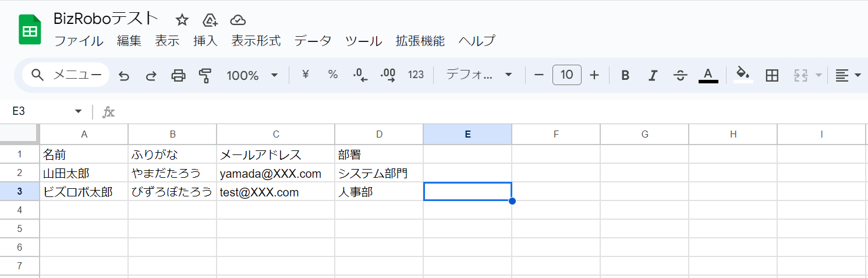Select the paint format roller icon
The height and width of the screenshot is (278, 868).
[x=205, y=75]
